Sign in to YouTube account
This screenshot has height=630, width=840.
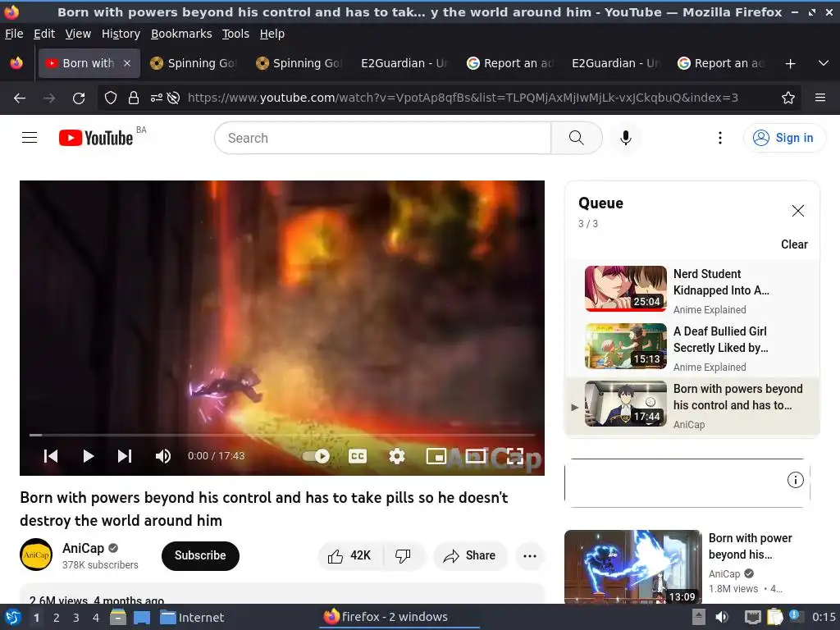click(783, 138)
